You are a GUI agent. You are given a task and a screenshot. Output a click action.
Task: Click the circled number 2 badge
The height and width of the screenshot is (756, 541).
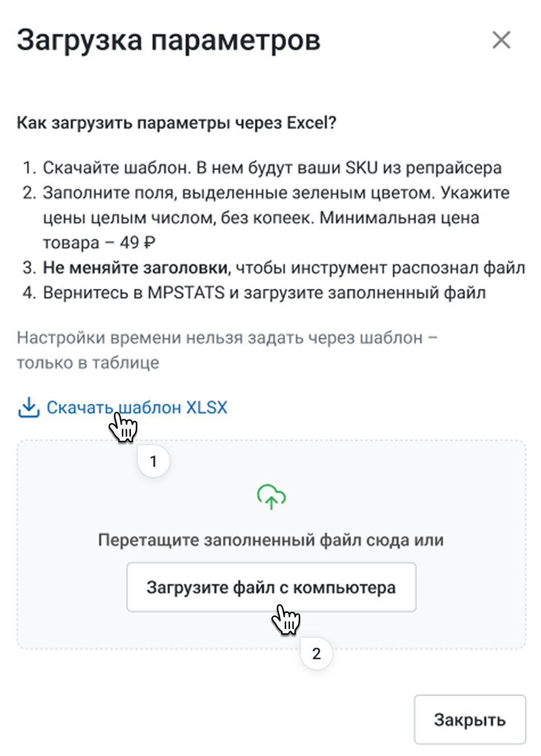click(316, 654)
